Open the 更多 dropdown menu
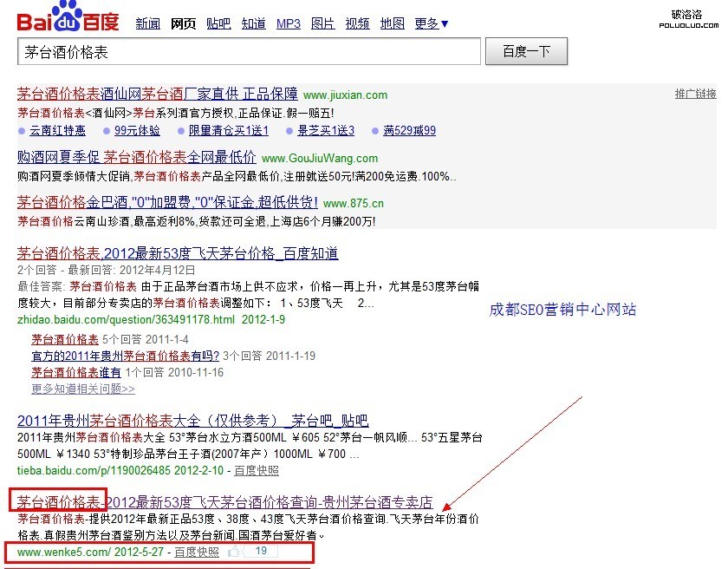728x569 pixels. click(x=432, y=23)
